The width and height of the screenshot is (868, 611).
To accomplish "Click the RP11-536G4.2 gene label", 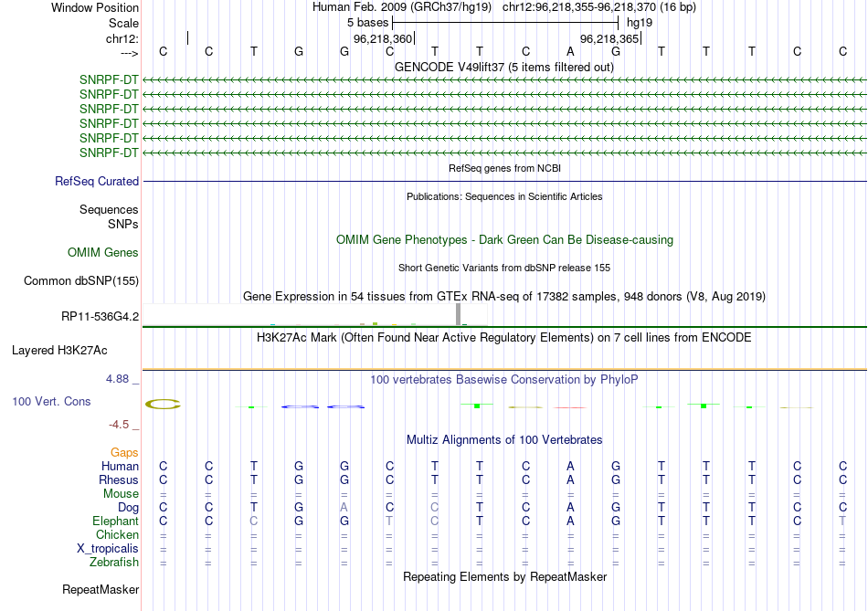I will [101, 317].
